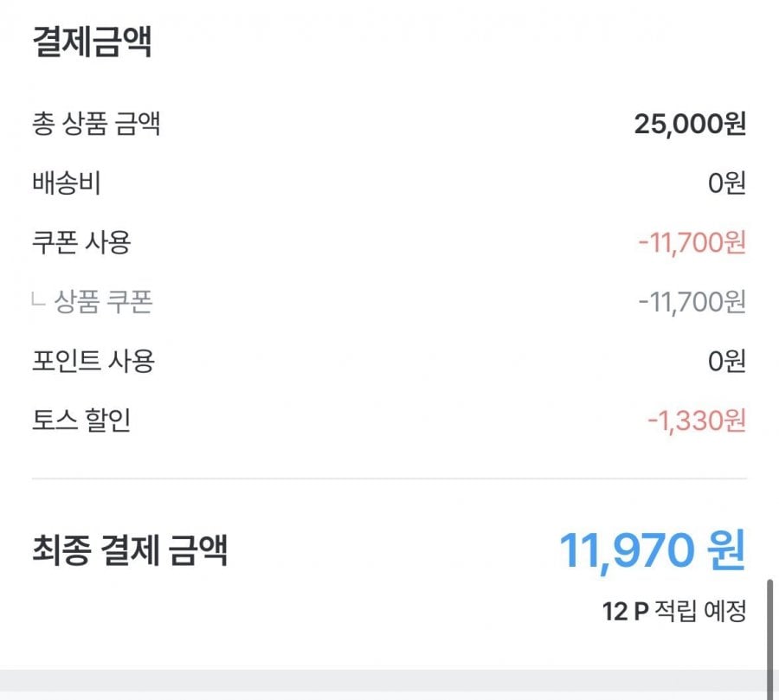Screen dimensions: 779x700
Task: Click the 토스 할인 label
Action: click(80, 421)
